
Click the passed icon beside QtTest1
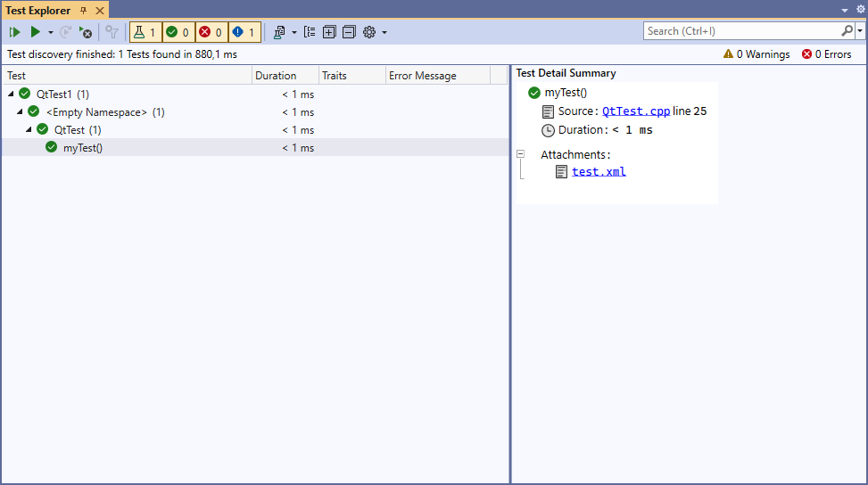pyautogui.click(x=24, y=94)
